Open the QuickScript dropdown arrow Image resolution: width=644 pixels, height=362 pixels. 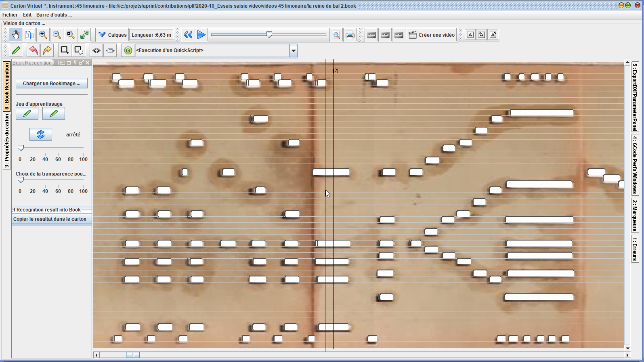point(294,50)
